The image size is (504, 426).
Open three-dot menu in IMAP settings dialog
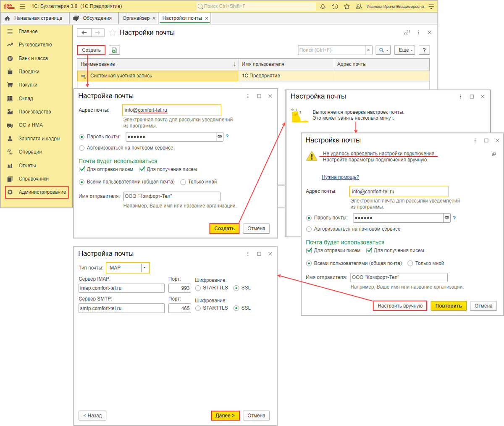coord(248,254)
